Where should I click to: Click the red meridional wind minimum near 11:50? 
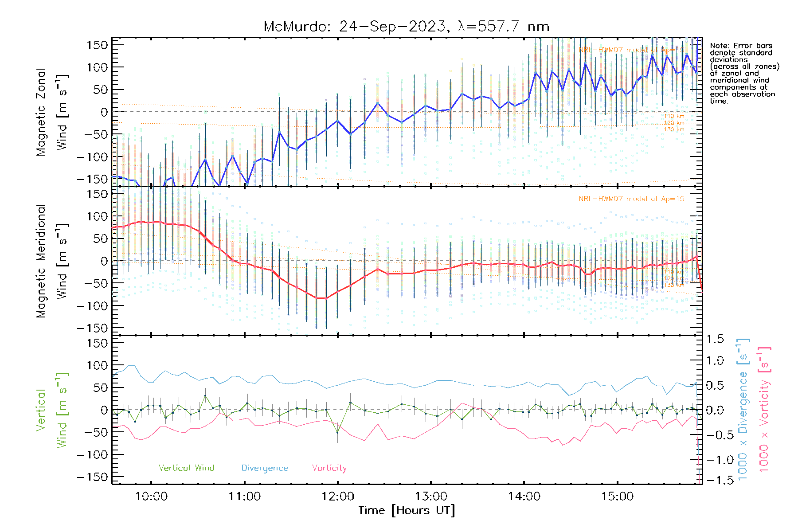coord(321,298)
